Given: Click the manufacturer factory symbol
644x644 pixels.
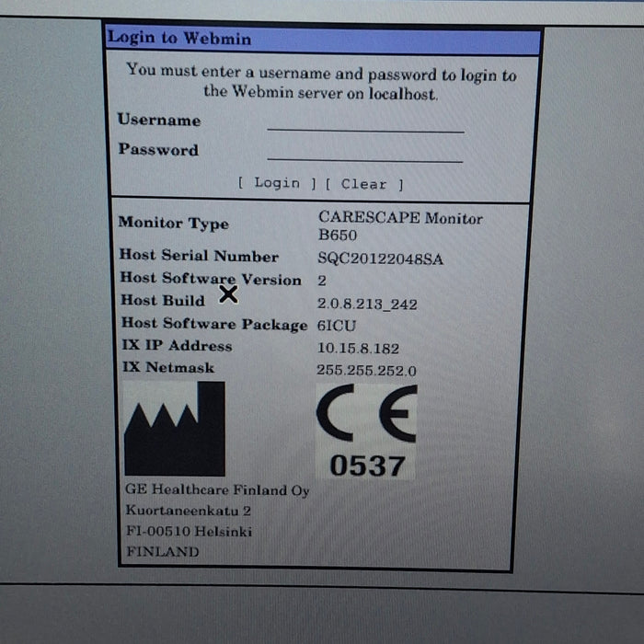Looking at the screenshot, I should tap(175, 429).
